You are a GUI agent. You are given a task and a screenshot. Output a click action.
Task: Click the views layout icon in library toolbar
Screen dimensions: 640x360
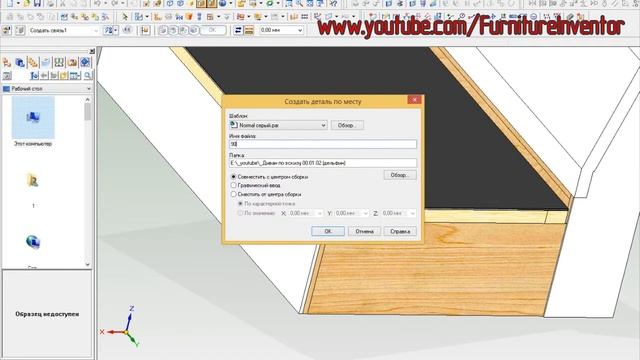point(75,76)
